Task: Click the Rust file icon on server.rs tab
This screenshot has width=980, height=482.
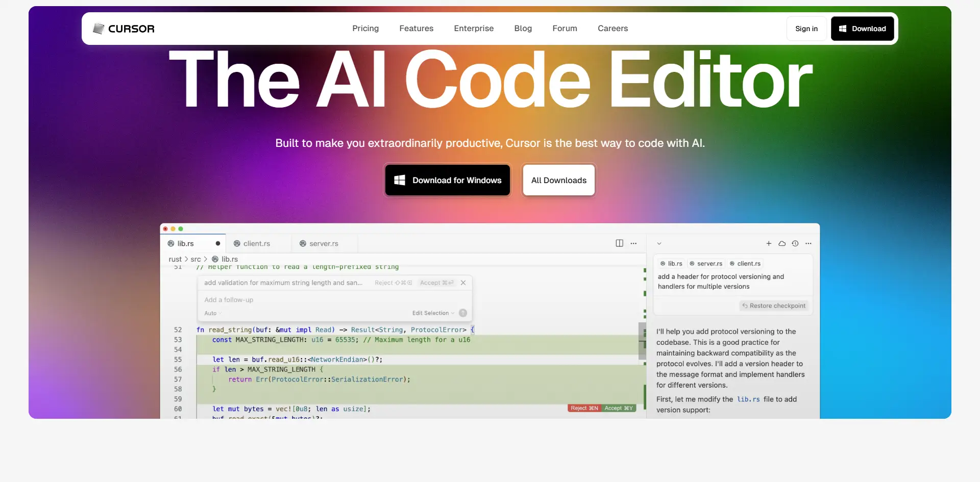Action: point(303,243)
